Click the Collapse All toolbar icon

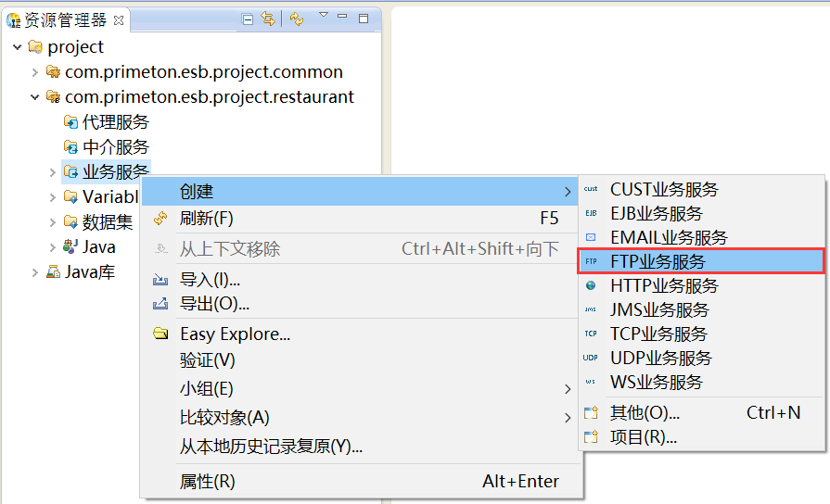[x=248, y=19]
